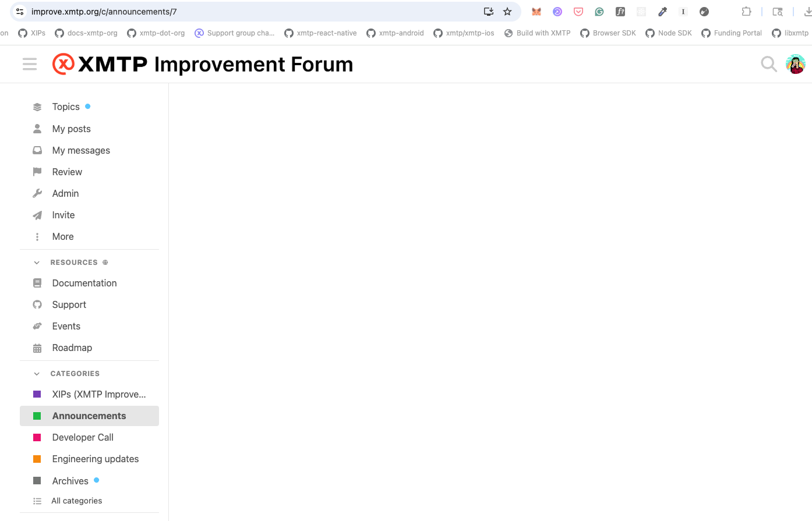Expand the More sidebar menu
The width and height of the screenshot is (812, 521).
pyautogui.click(x=63, y=237)
